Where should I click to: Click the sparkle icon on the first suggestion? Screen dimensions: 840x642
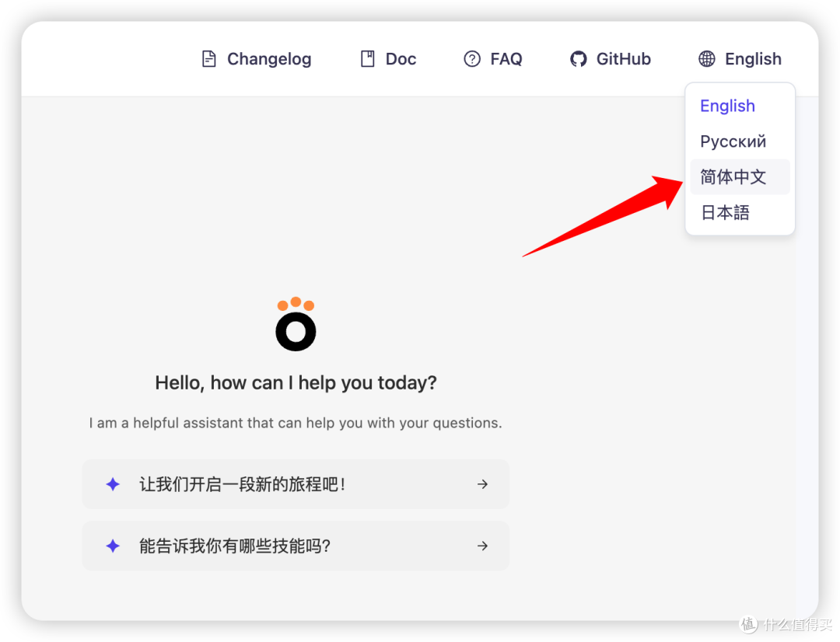[113, 483]
